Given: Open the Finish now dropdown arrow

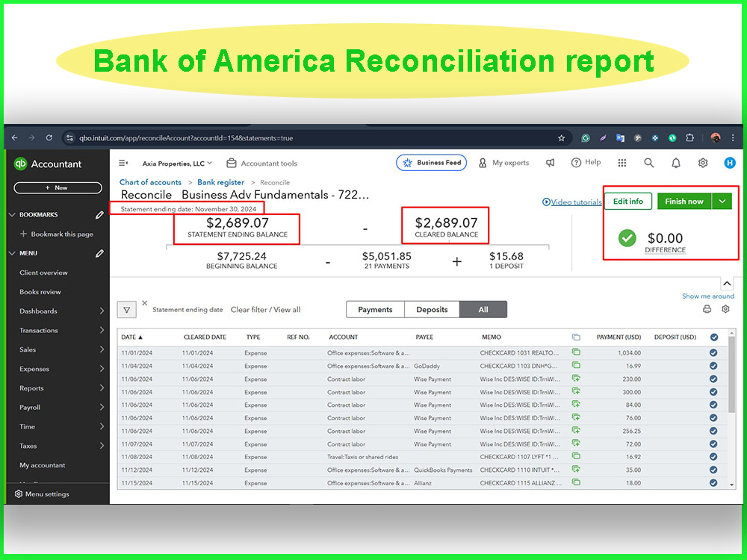Looking at the screenshot, I should pos(722,202).
